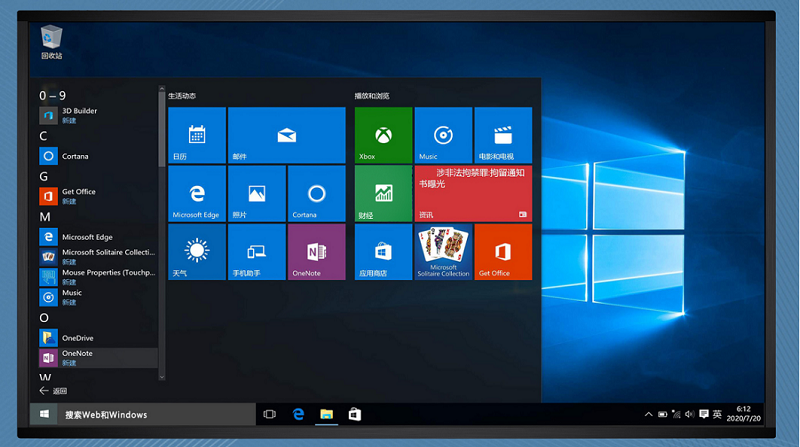The image size is (800, 447).
Task: Open Store from the taskbar
Action: [355, 414]
